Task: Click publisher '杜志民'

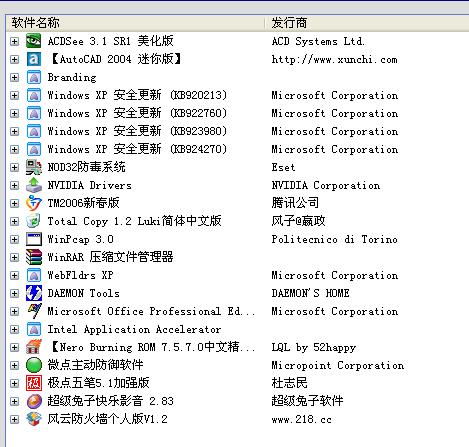Action: [289, 383]
